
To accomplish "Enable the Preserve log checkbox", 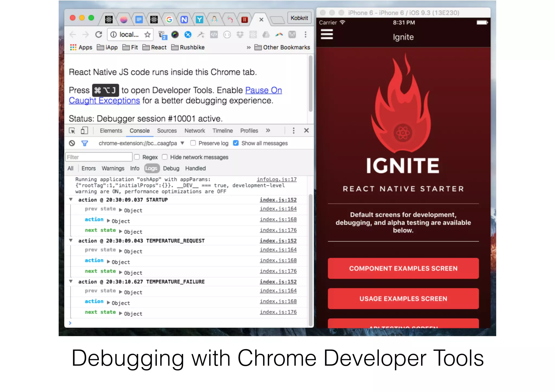I will (193, 143).
